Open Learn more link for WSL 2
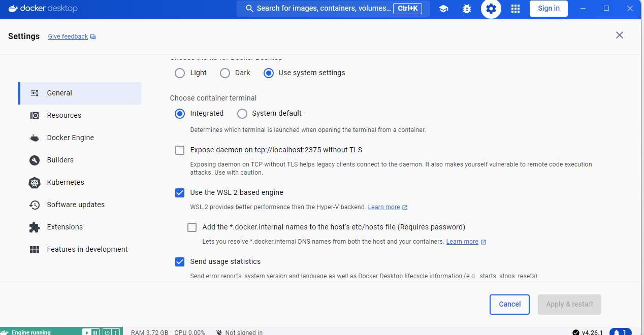644x335 pixels. [384, 208]
